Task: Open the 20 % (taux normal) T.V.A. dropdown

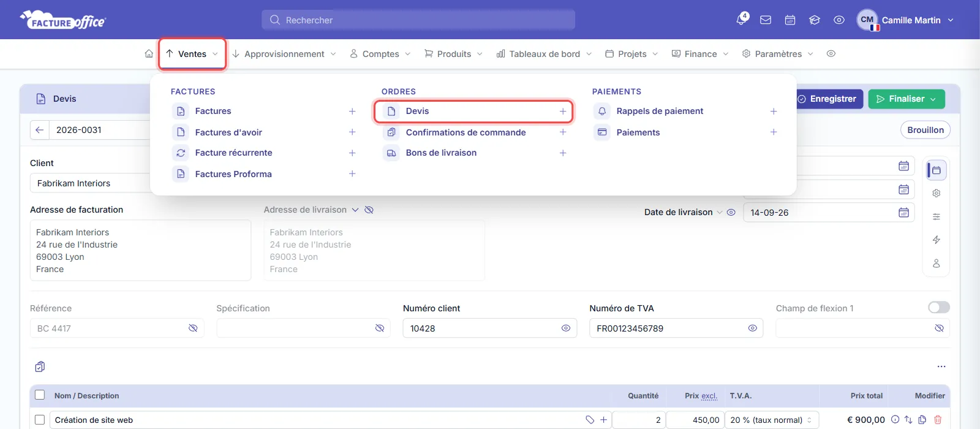Action: tap(772, 420)
